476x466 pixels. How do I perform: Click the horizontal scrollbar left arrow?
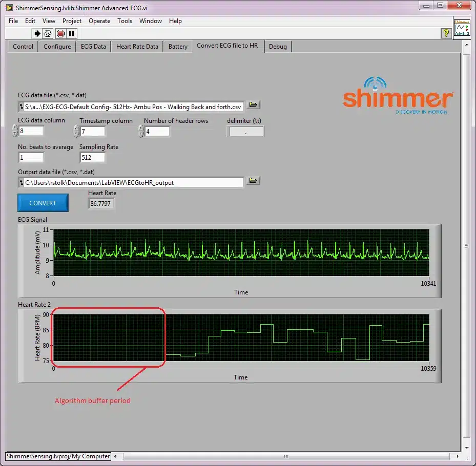[115, 456]
